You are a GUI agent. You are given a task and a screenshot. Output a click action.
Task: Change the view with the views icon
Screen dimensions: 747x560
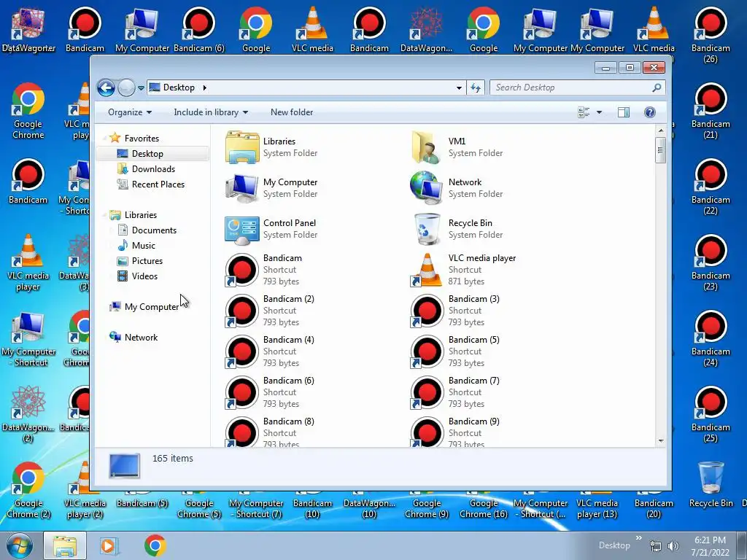(x=584, y=112)
